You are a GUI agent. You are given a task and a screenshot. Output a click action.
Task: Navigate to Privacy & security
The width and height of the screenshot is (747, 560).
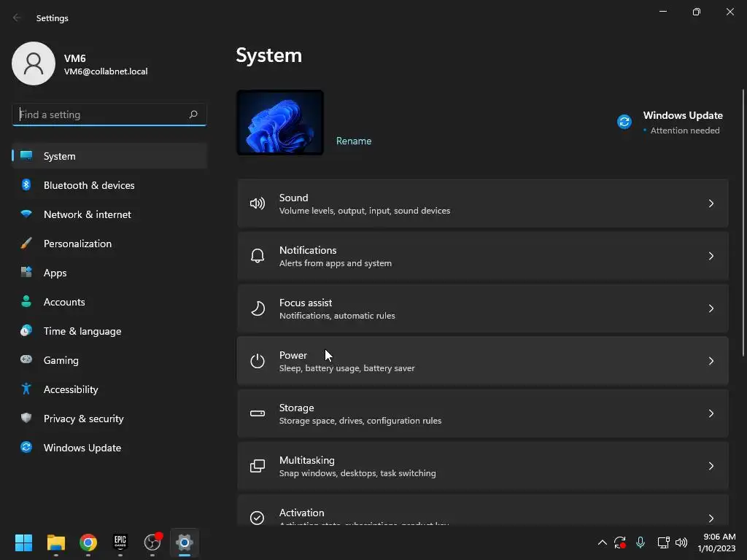point(109,419)
